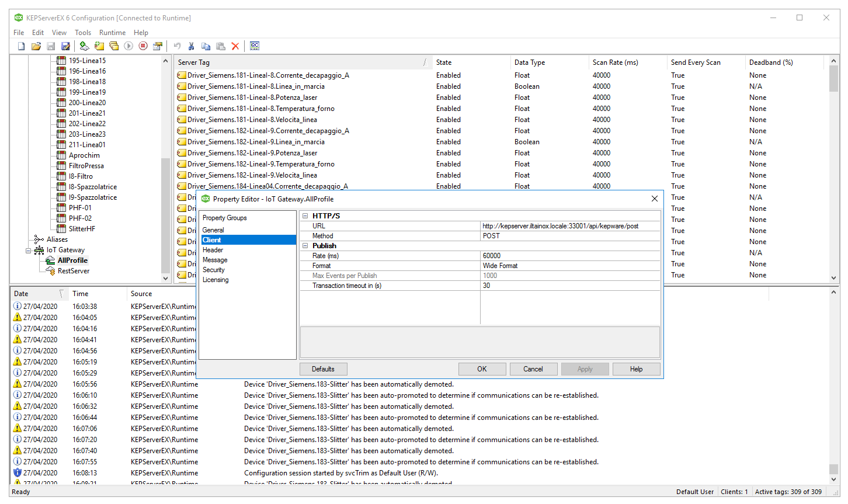Screen dimensions: 848x504
Task: Click the device icon beside 195-Linea15
Action: 61,61
